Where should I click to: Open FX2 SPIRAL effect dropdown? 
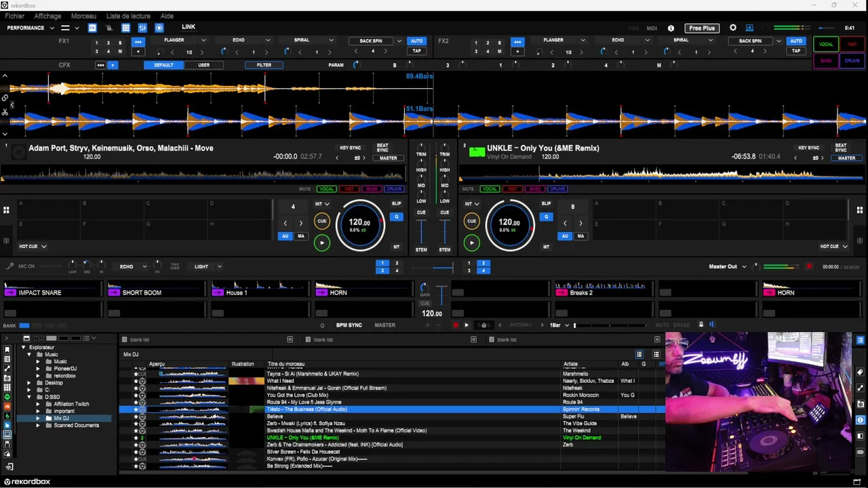[x=710, y=41]
